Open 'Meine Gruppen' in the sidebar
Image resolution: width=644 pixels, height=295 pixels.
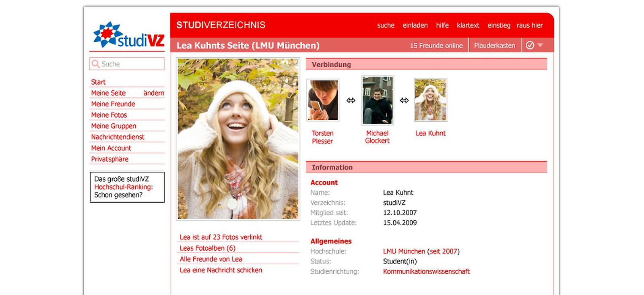(114, 126)
